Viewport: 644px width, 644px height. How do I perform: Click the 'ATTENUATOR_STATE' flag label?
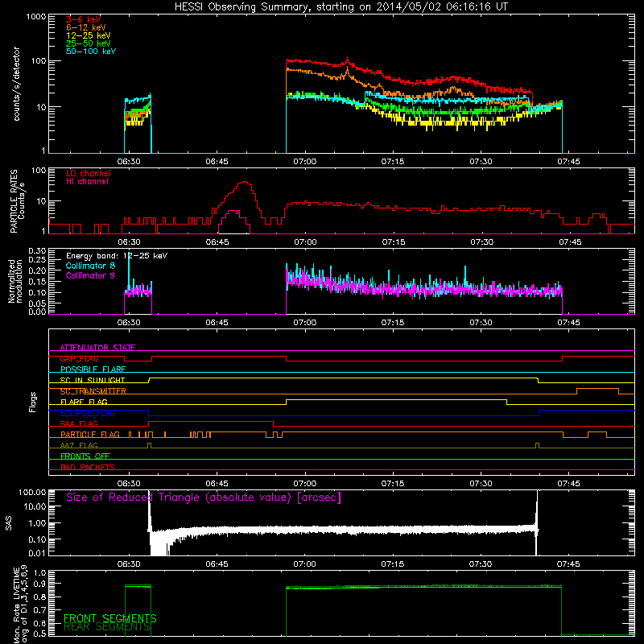tap(97, 348)
